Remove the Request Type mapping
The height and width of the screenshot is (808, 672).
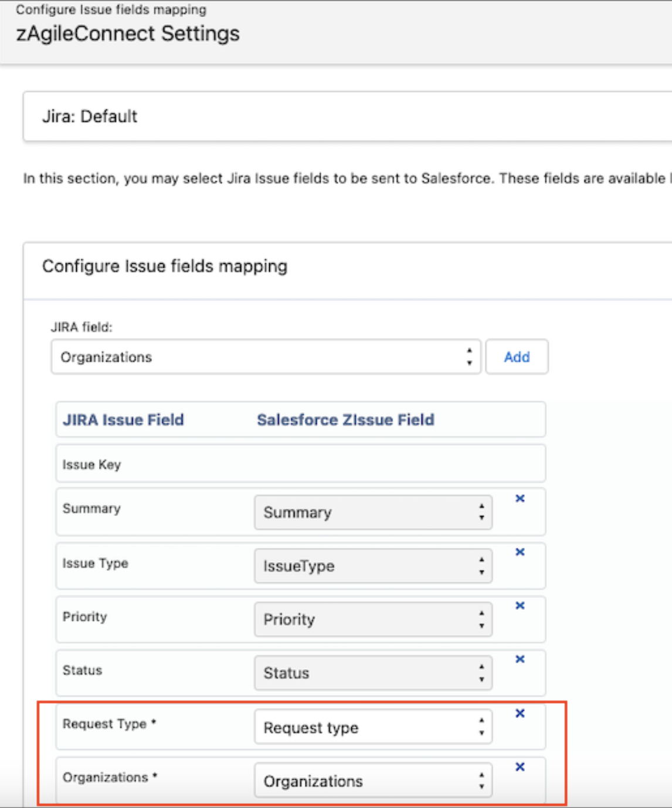520,713
